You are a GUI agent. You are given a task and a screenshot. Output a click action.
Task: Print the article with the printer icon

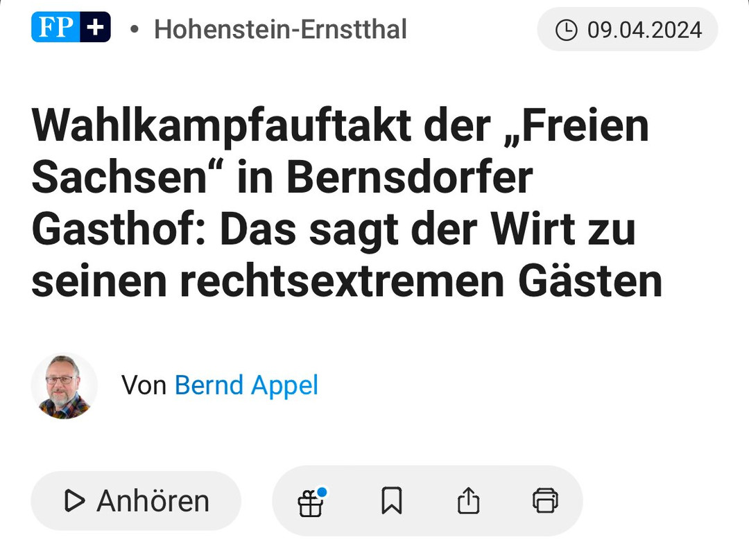(x=545, y=500)
